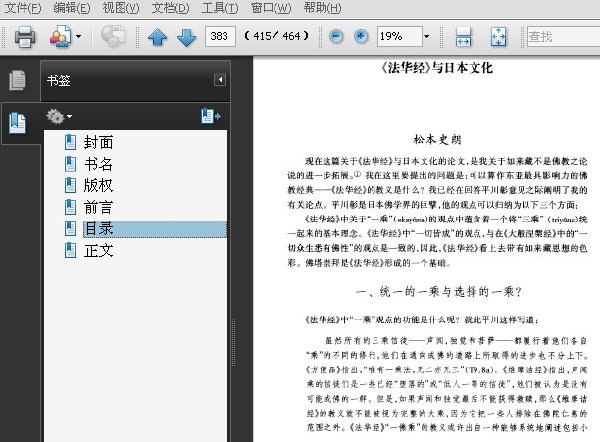The height and width of the screenshot is (442, 600).
Task: Click the page number field showing 383
Action: (220, 36)
